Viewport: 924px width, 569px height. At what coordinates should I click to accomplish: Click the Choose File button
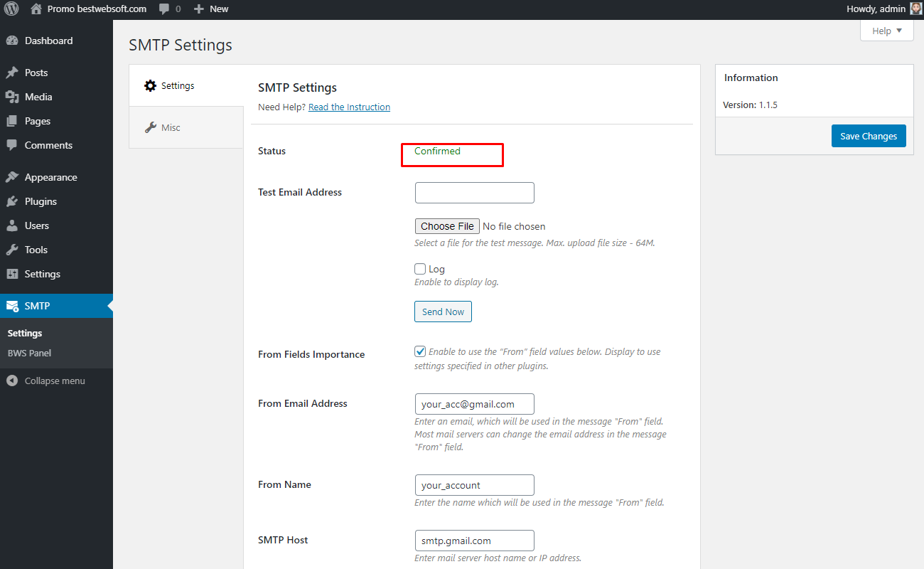[447, 226]
